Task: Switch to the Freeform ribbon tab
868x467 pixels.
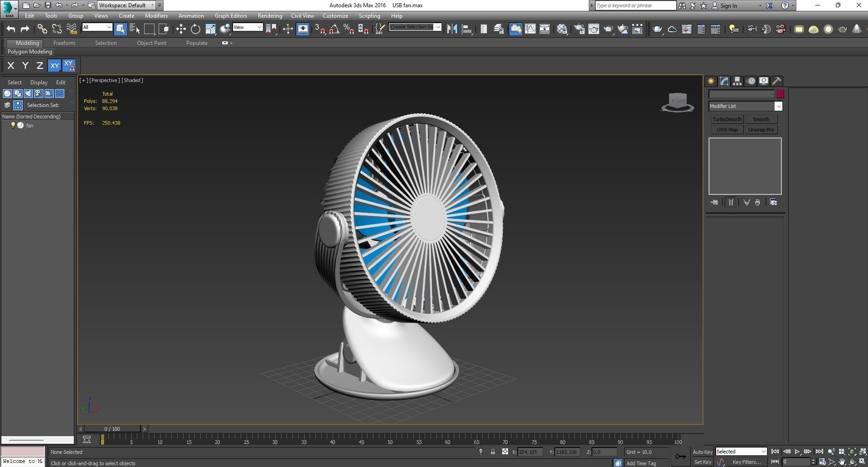Action: (x=64, y=43)
